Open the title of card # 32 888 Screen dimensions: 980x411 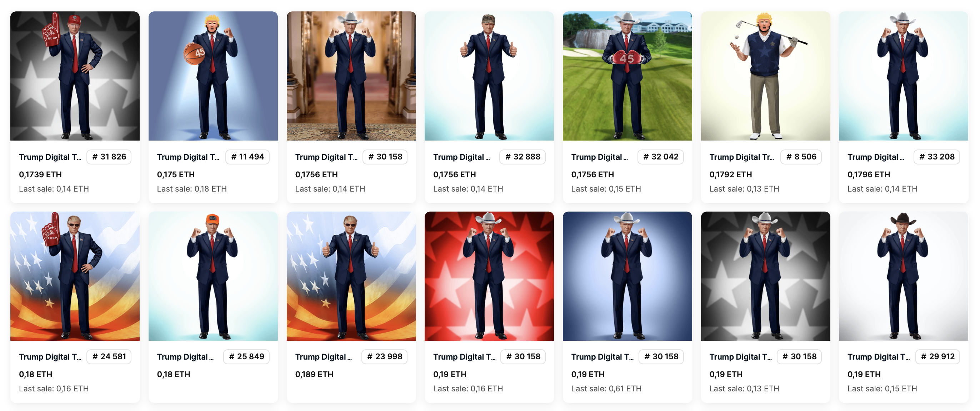pyautogui.click(x=461, y=157)
